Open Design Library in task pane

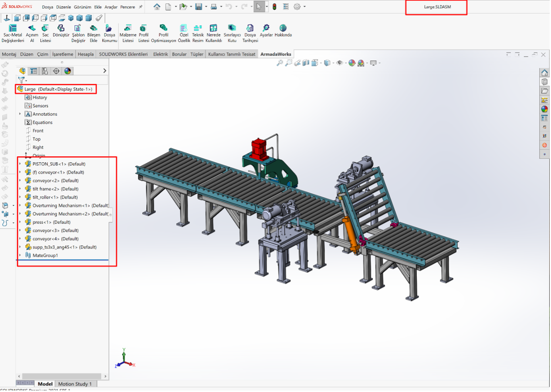pos(544,82)
